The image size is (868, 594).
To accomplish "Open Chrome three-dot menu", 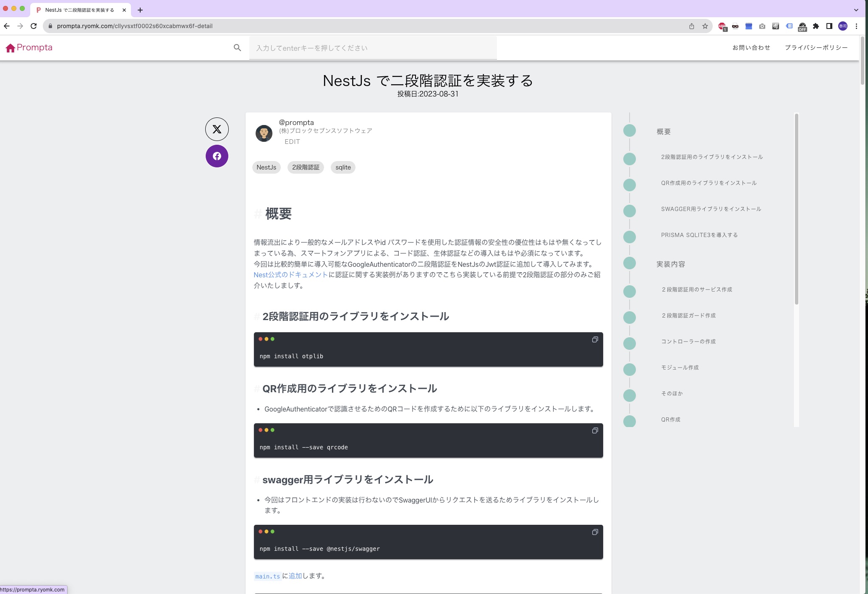I will [x=856, y=26].
